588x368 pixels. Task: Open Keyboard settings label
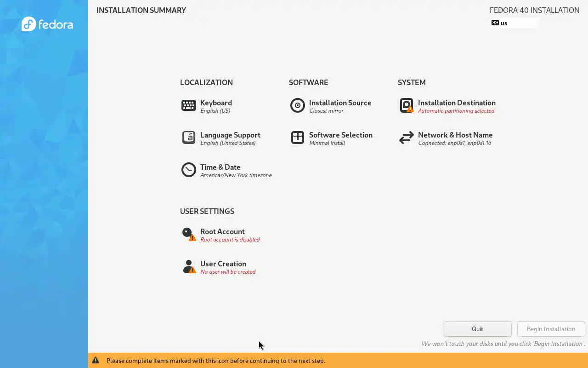click(x=216, y=103)
